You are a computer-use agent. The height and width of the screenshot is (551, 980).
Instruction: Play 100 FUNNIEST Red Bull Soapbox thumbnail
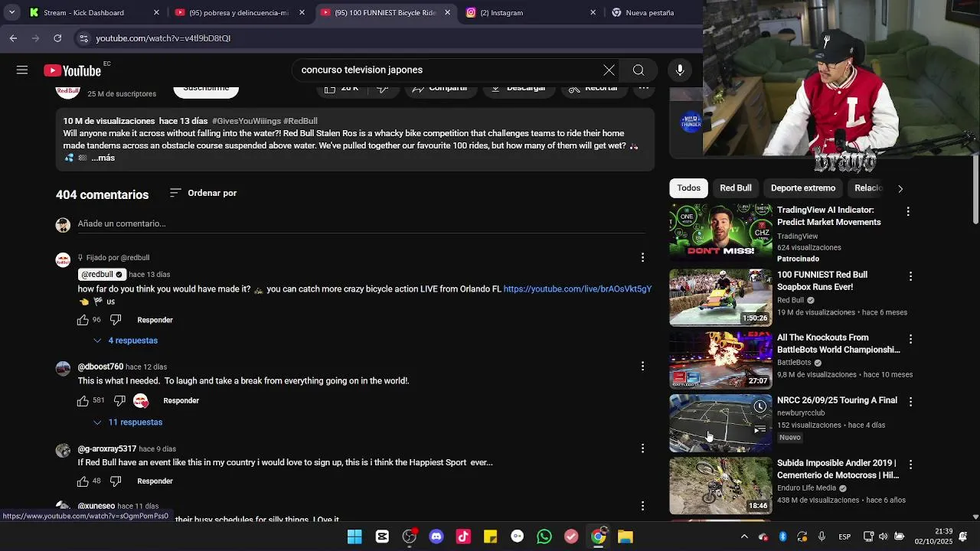coord(721,298)
